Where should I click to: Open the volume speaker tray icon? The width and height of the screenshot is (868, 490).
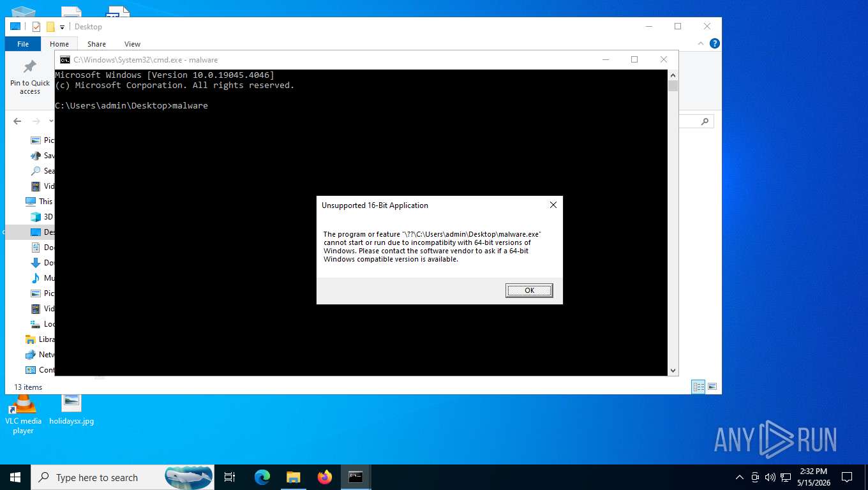point(770,477)
